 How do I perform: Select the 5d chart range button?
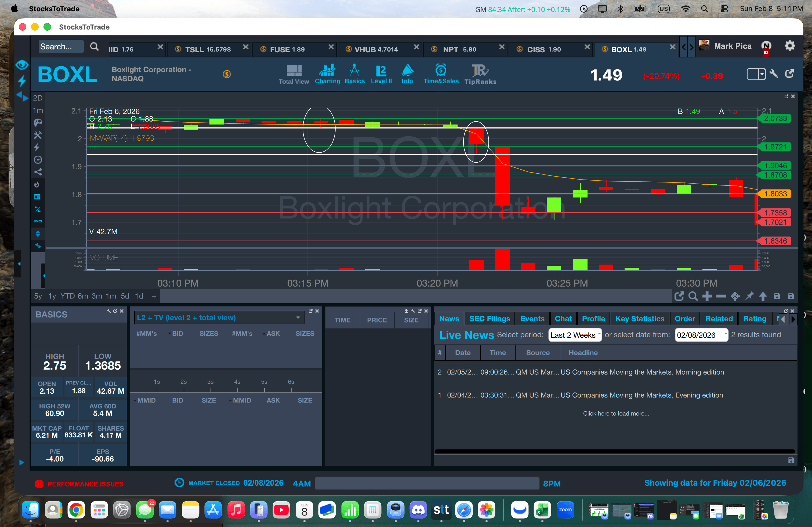(125, 296)
